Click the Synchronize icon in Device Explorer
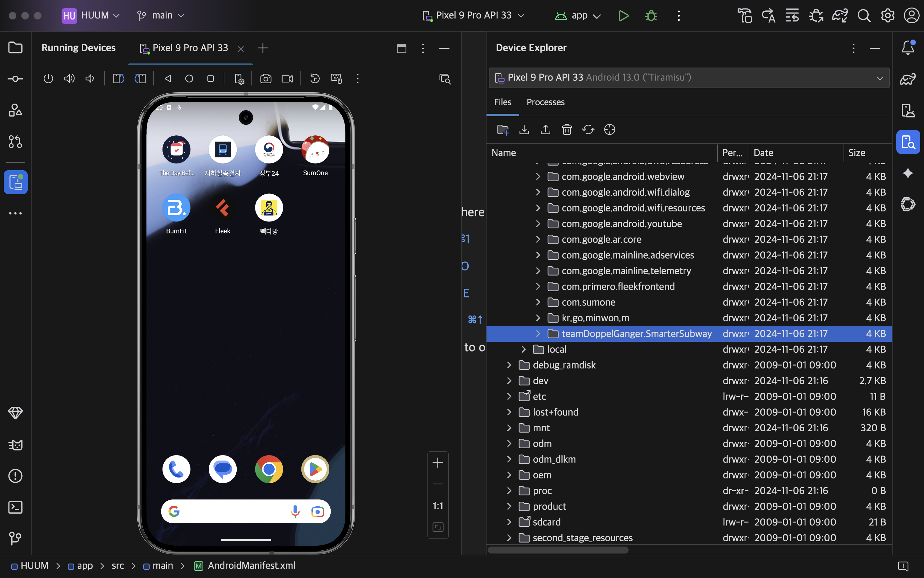Viewport: 924px width, 578px height. [x=588, y=130]
